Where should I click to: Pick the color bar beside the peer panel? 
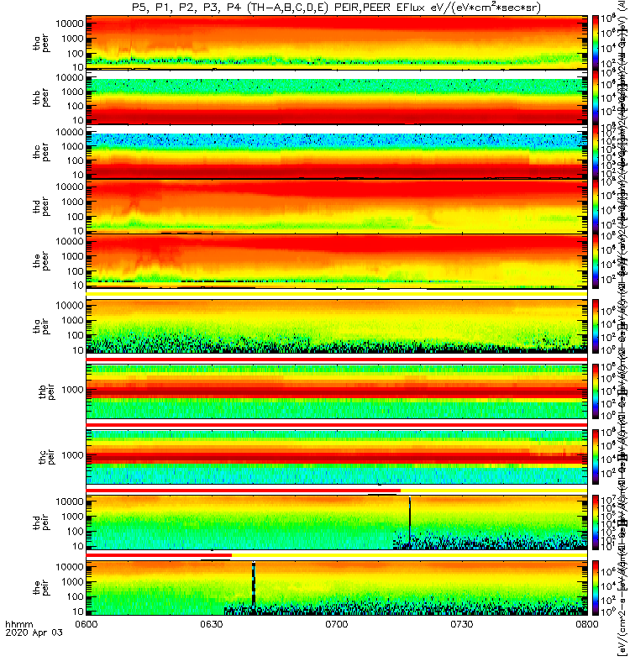[x=596, y=260]
